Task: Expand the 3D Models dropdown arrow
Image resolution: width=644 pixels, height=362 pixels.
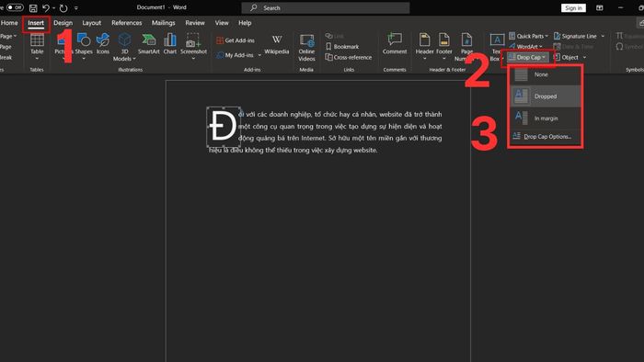Action: 134,59
